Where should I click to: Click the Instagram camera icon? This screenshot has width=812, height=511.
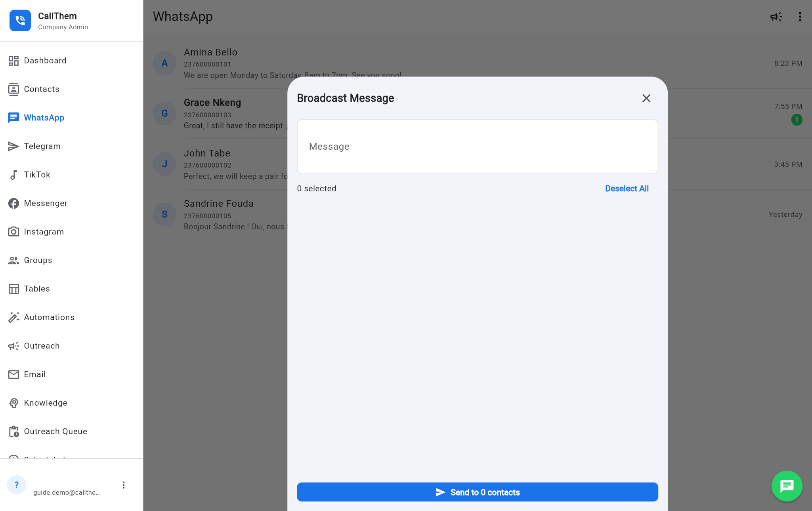[x=13, y=232]
